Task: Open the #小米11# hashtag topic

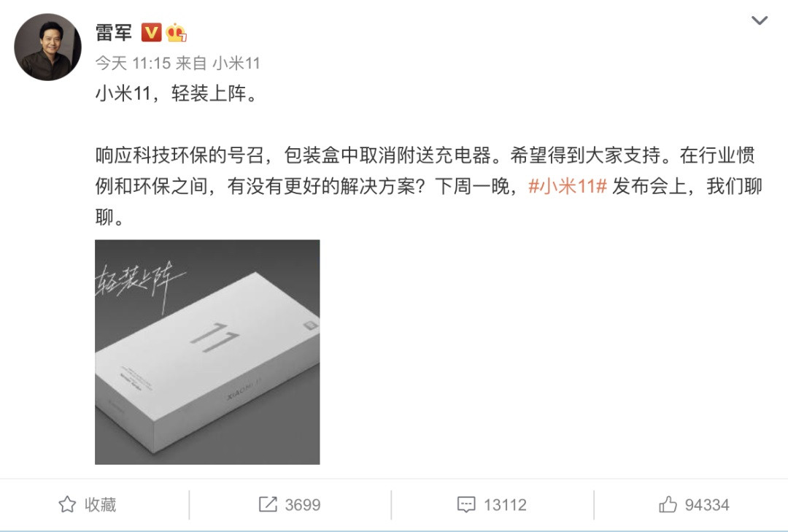Action: click(x=568, y=187)
